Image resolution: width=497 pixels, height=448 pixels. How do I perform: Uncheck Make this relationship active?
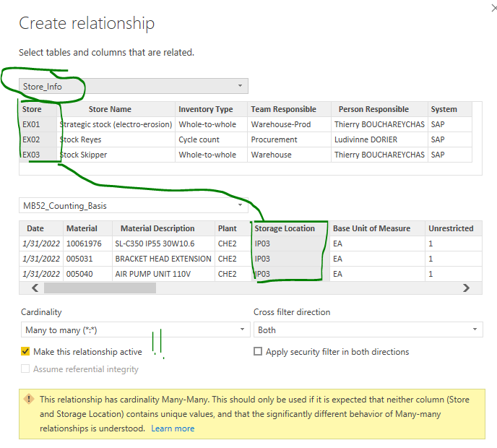tap(26, 352)
